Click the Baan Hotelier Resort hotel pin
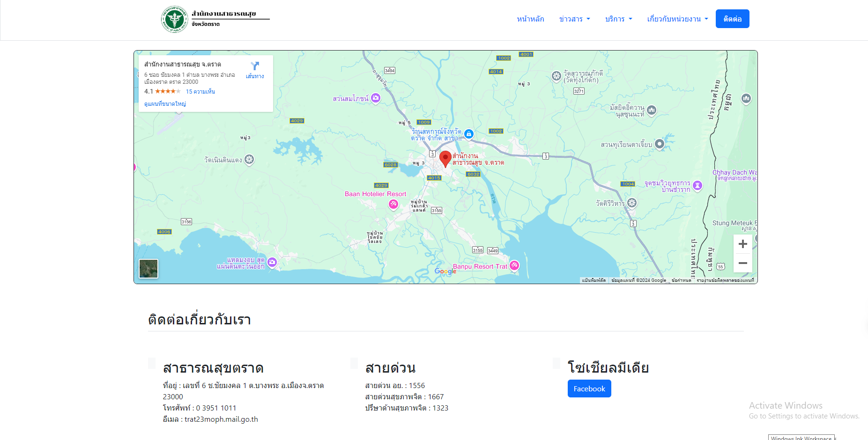The width and height of the screenshot is (868, 440). pyautogui.click(x=393, y=204)
